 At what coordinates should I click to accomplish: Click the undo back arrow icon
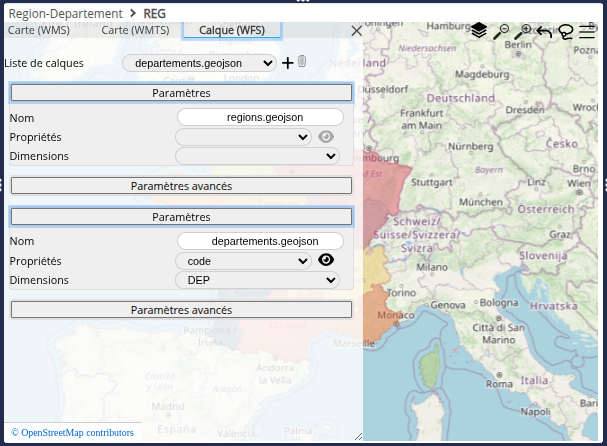point(544,31)
